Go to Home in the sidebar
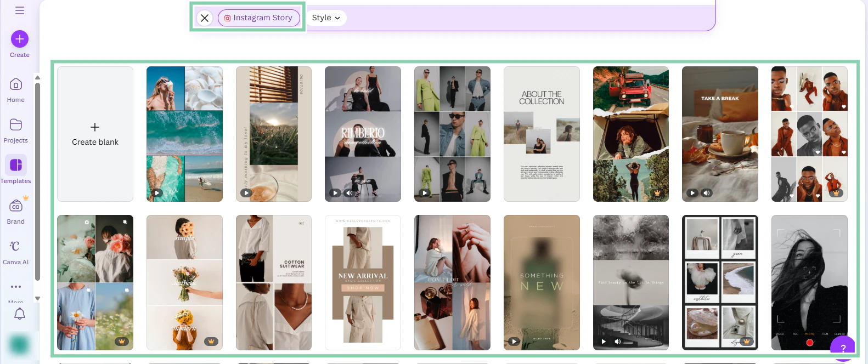Viewport: 868px width, 364px height. [x=16, y=90]
